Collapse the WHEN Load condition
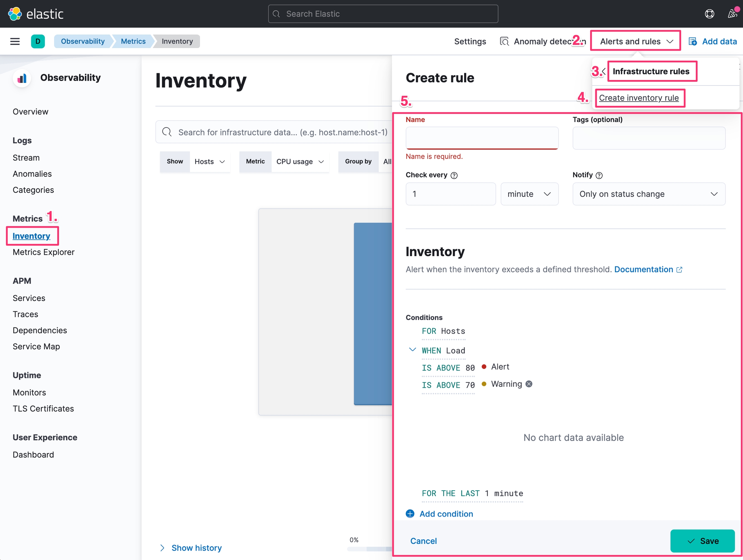The height and width of the screenshot is (560, 743). coord(412,350)
